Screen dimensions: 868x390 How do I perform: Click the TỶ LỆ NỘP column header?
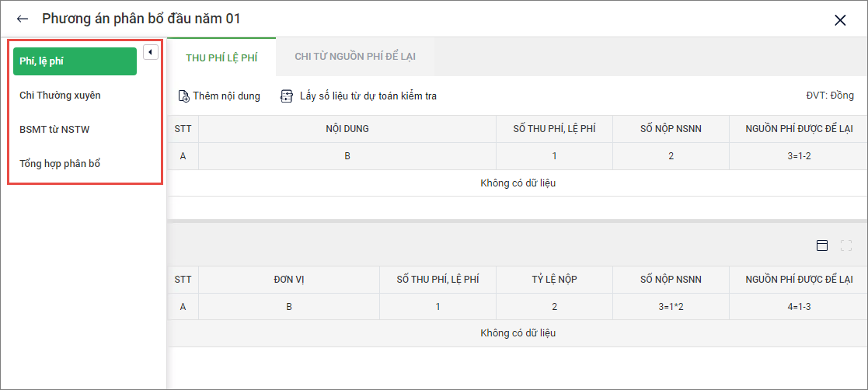click(554, 280)
